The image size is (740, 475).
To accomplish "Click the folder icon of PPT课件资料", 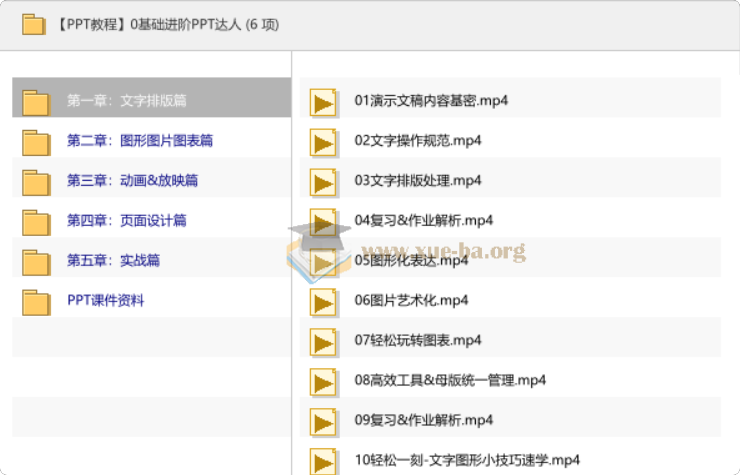I will (36, 303).
